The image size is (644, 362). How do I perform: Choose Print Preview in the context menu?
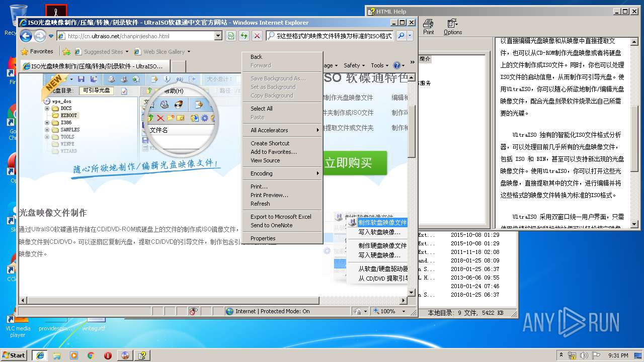tap(282, 195)
